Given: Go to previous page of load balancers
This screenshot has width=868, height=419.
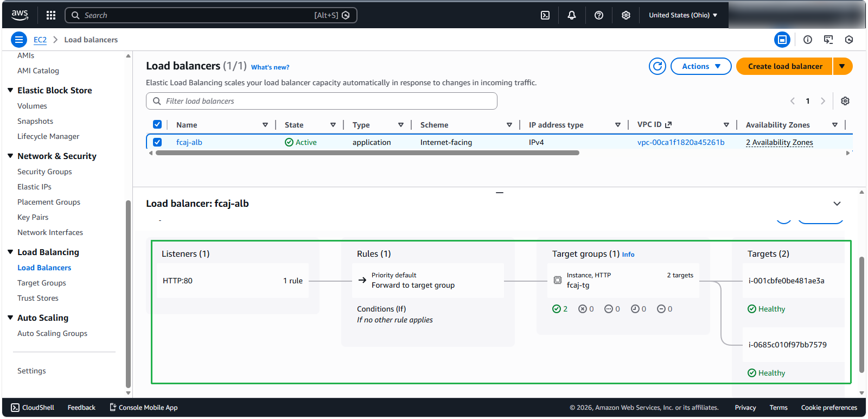Looking at the screenshot, I should coord(793,101).
